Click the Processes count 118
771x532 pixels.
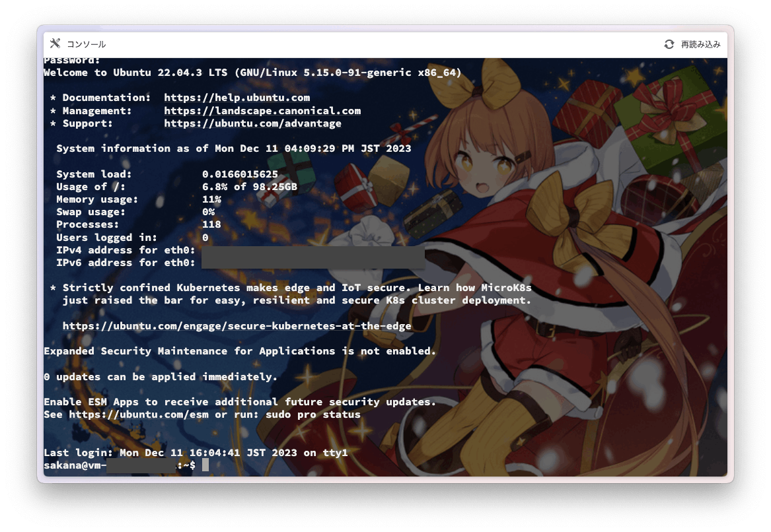coord(211,224)
